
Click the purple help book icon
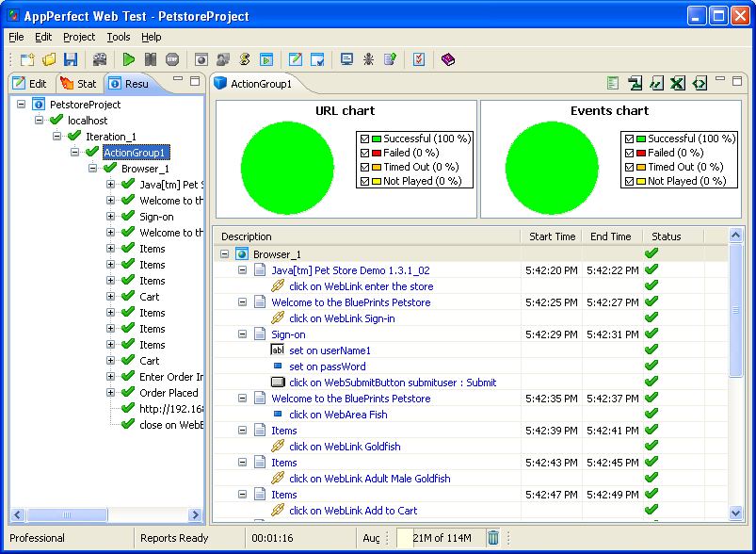coord(447,59)
